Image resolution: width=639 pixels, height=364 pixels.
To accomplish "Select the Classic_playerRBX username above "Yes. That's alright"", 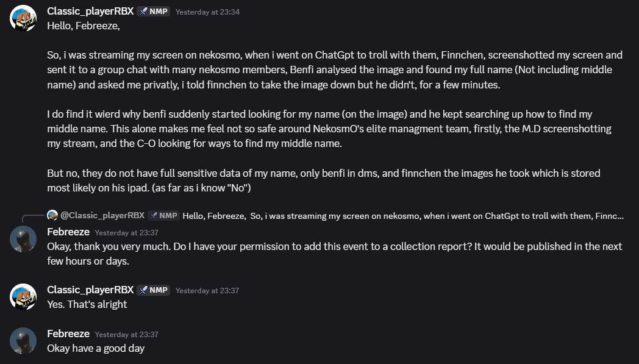I will coord(90,290).
